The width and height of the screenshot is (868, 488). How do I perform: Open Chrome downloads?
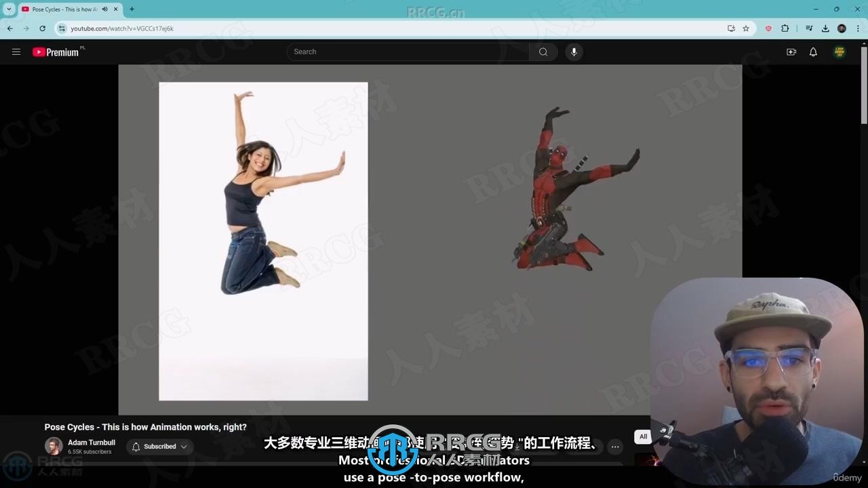click(825, 28)
